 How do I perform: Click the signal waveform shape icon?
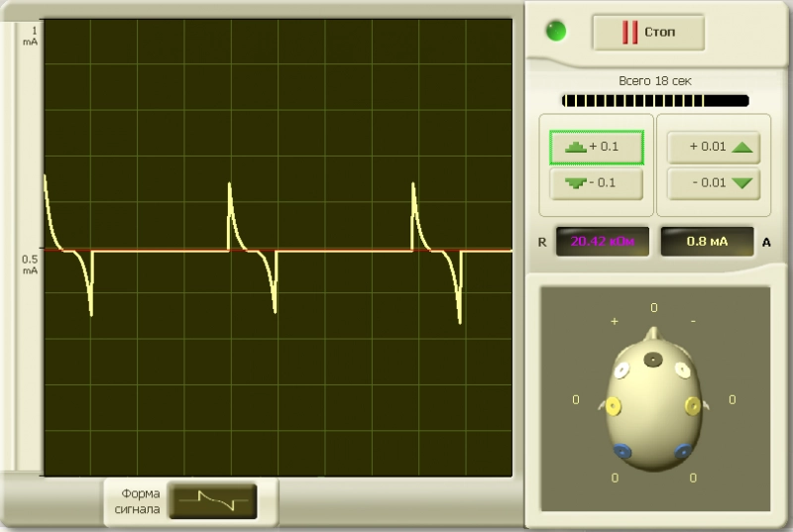[211, 500]
